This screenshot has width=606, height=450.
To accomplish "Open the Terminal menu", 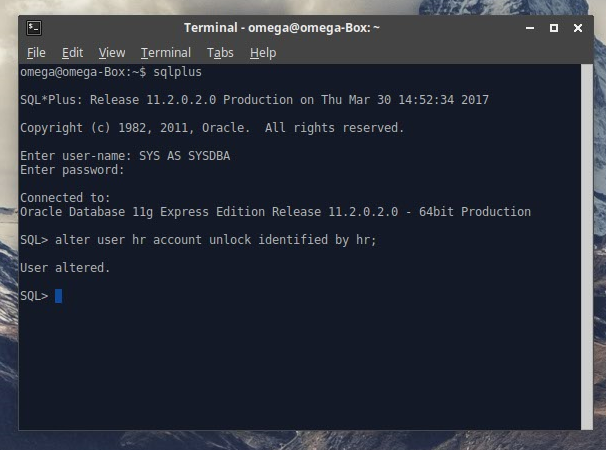I will (165, 52).
